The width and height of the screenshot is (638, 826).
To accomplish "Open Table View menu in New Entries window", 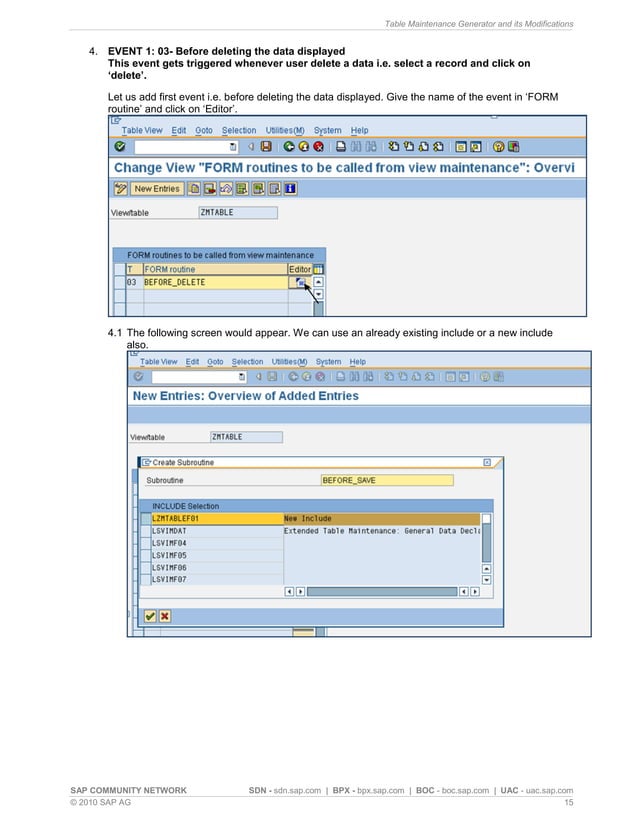I will (159, 361).
